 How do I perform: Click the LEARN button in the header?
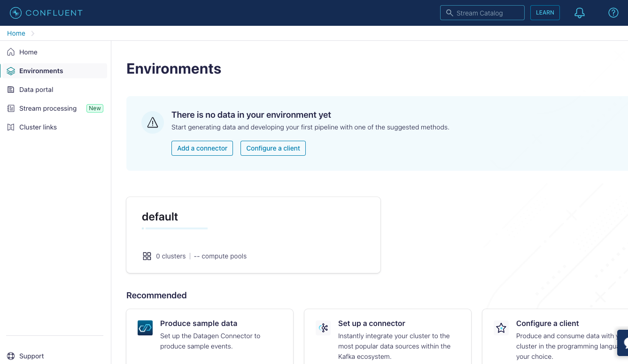[x=545, y=13]
